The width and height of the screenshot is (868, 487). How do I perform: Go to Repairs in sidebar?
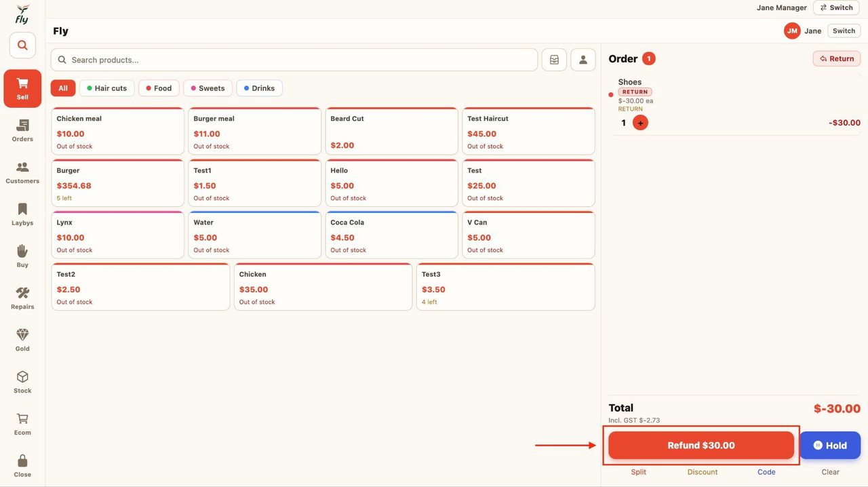point(22,298)
